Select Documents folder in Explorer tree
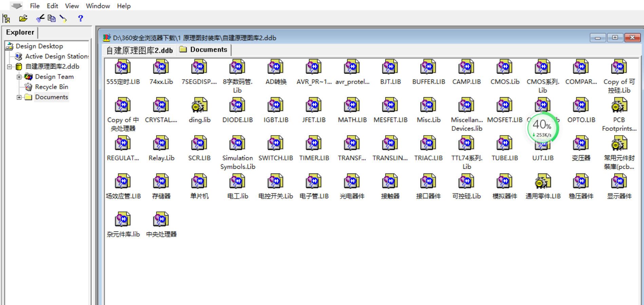 51,97
